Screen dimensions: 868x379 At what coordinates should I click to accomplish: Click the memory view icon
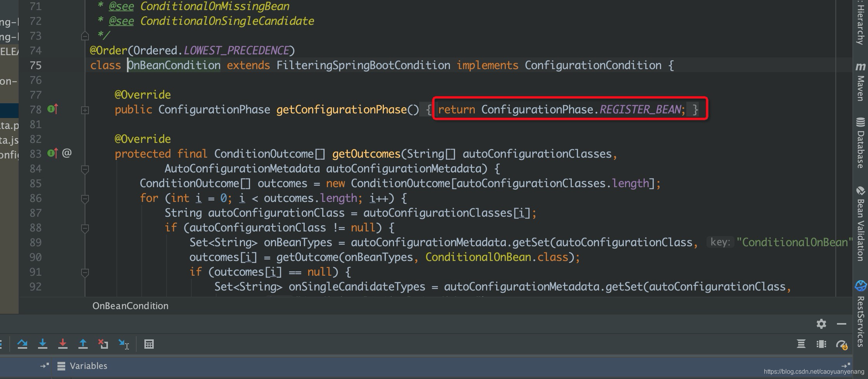coord(821,344)
